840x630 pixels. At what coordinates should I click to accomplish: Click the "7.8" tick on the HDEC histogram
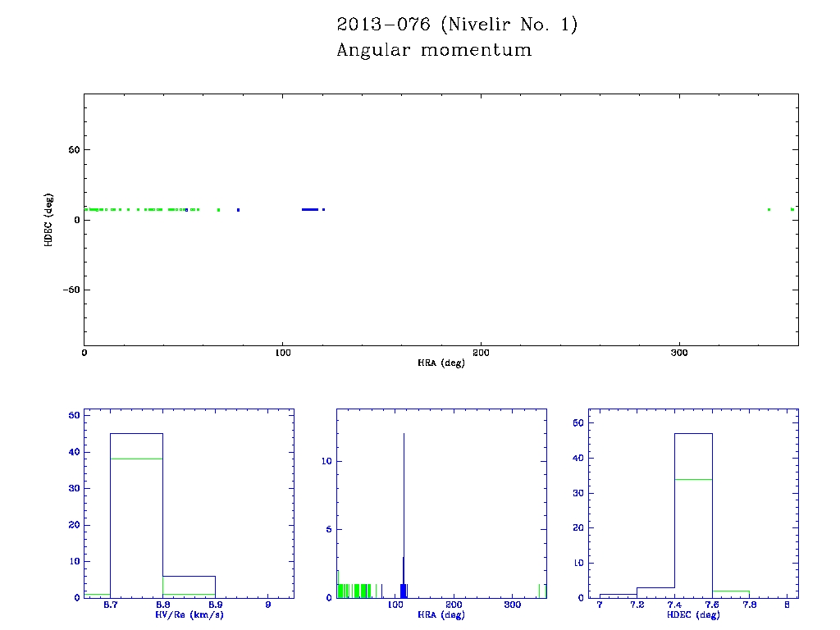tap(750, 605)
